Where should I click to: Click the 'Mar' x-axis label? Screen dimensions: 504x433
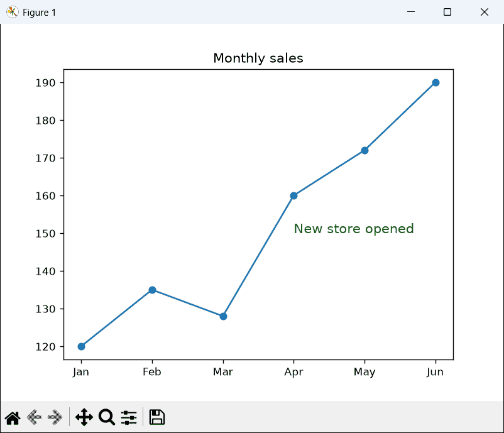pyautogui.click(x=223, y=372)
